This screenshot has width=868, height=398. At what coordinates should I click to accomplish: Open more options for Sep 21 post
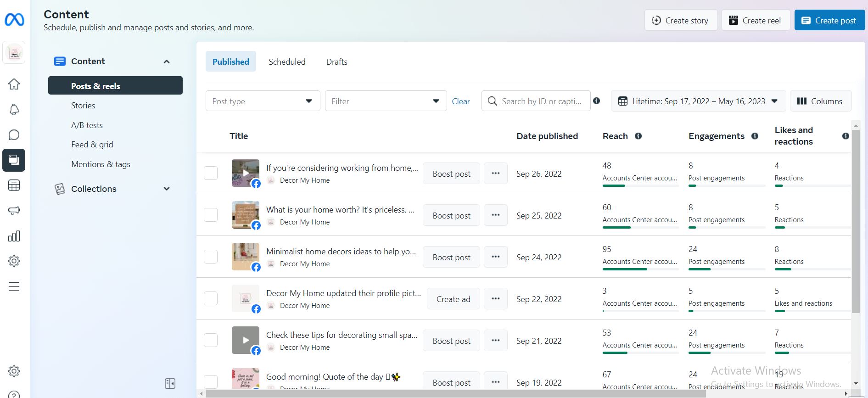pos(496,341)
